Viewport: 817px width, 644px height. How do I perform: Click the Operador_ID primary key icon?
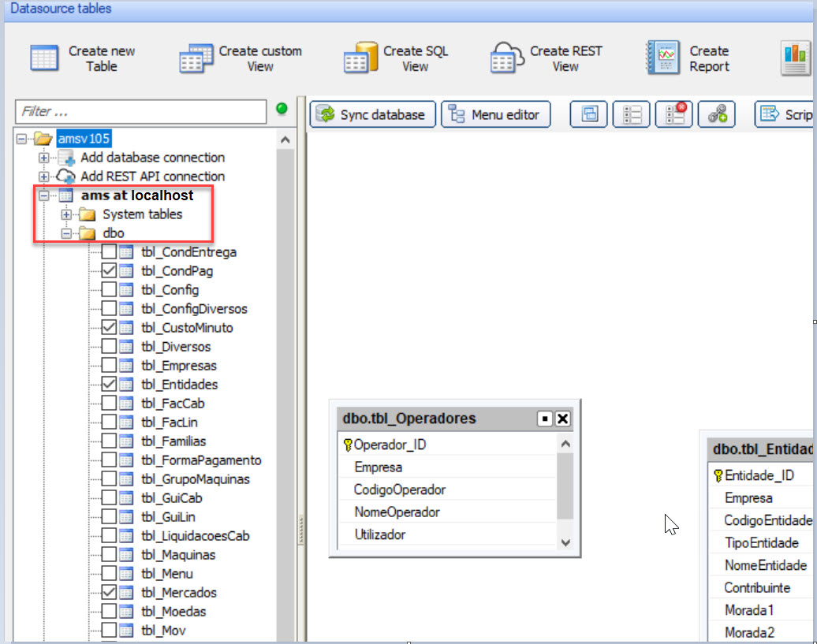348,445
